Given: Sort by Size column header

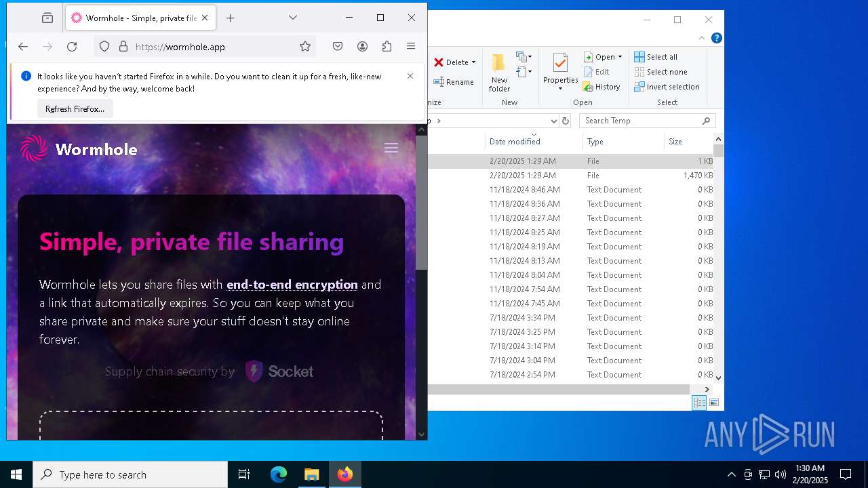Looking at the screenshot, I should click(688, 142).
